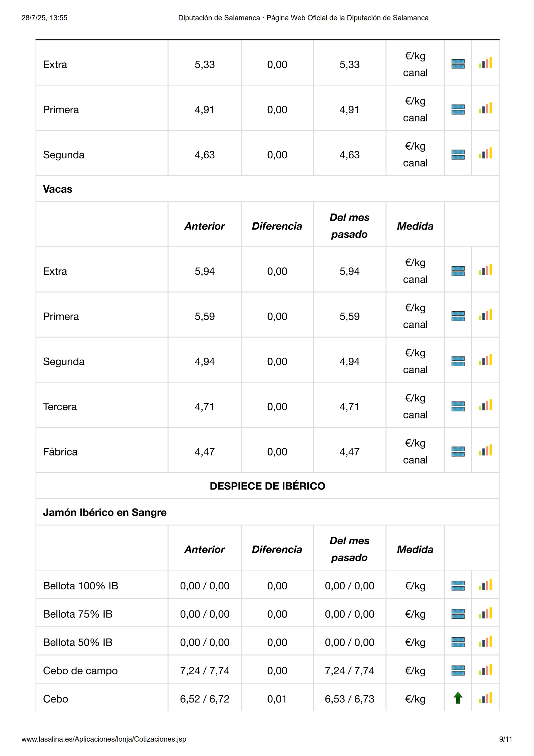Click the blue equal-trend icon in Primera 5,59 row
The image size is (534, 756).
tap(458, 316)
